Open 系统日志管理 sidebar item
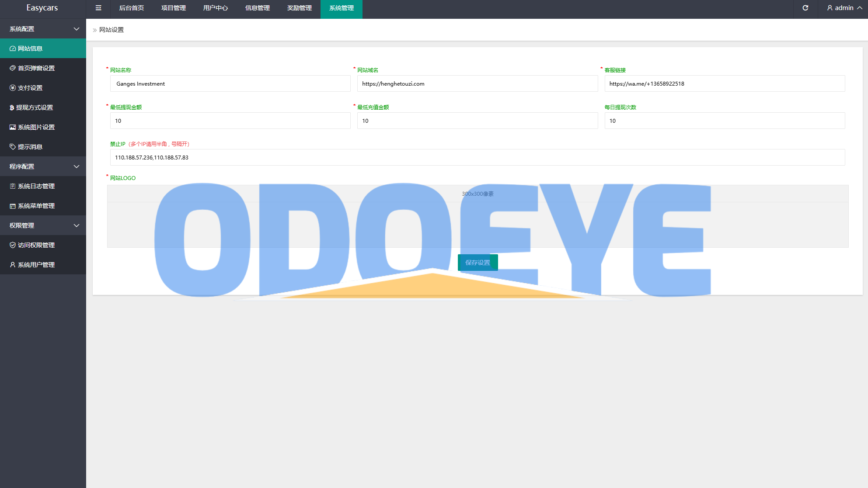 click(x=36, y=186)
